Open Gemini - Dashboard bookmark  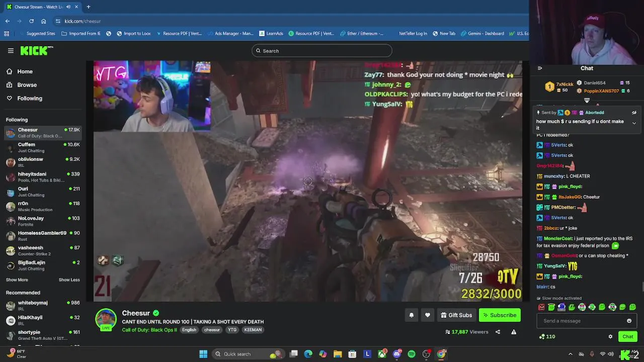click(x=481, y=34)
